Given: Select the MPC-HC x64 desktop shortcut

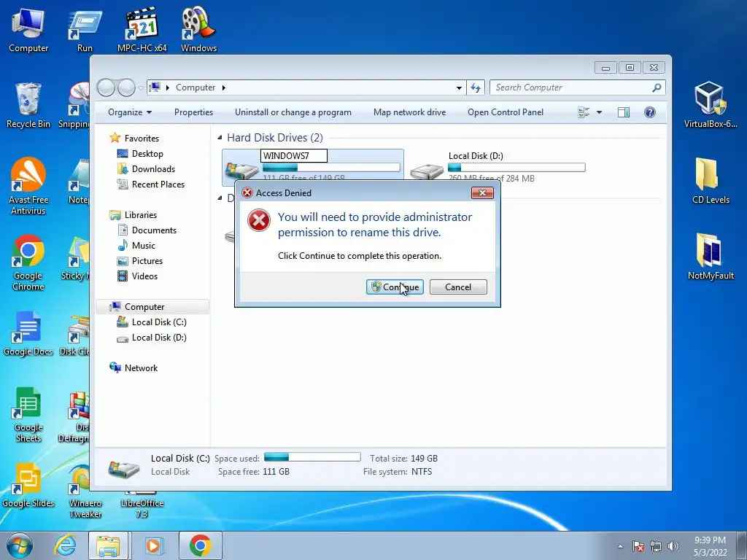Looking at the screenshot, I should click(142, 29).
